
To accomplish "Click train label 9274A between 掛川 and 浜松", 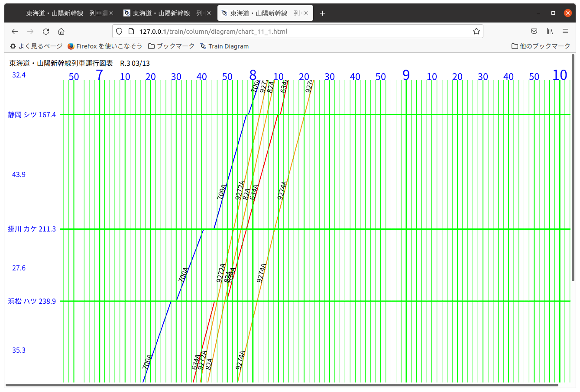I will click(262, 273).
